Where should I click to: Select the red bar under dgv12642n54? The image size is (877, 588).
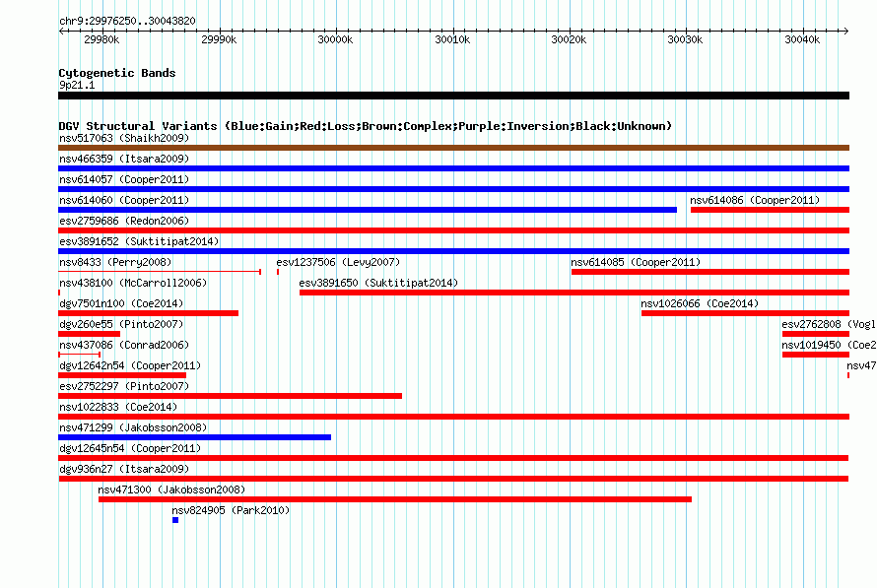(122, 375)
